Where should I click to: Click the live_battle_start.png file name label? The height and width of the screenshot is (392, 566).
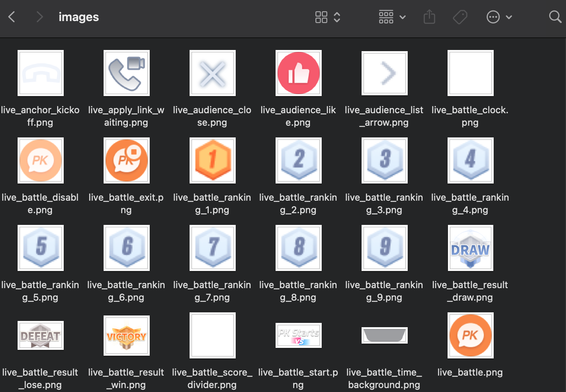[298, 378]
